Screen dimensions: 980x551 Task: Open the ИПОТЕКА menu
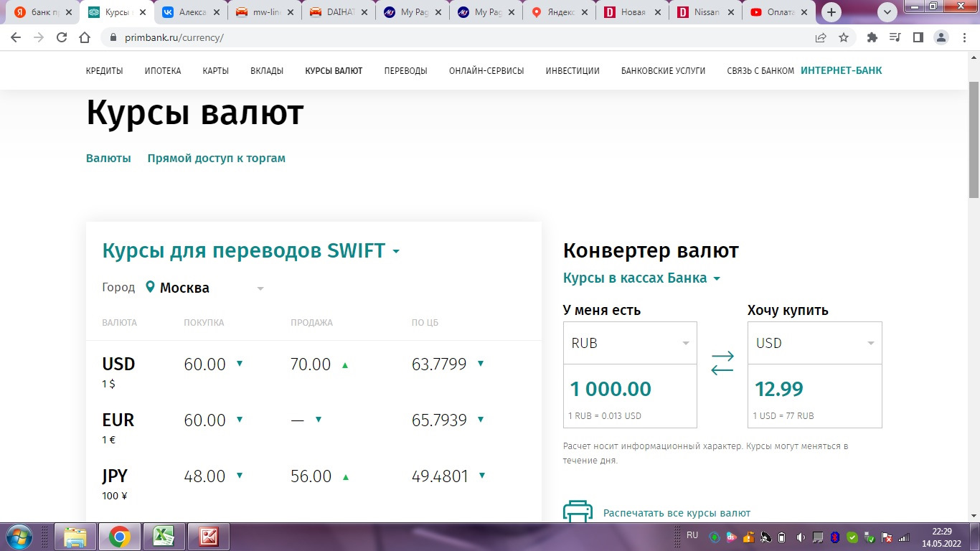point(163,70)
